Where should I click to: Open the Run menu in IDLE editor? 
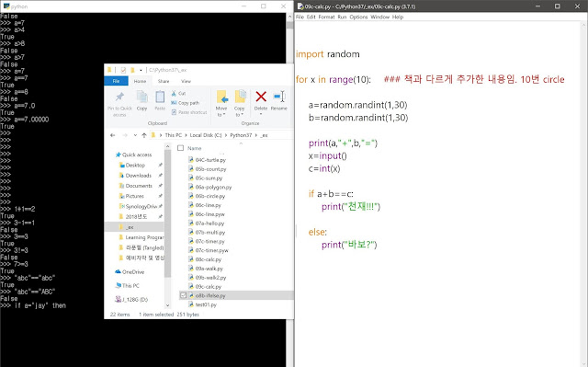[342, 17]
